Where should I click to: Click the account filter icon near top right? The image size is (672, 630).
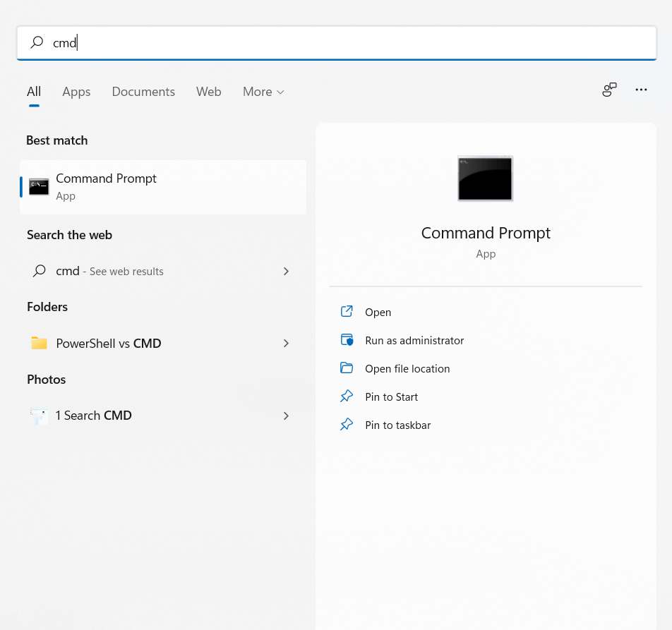[x=608, y=90]
